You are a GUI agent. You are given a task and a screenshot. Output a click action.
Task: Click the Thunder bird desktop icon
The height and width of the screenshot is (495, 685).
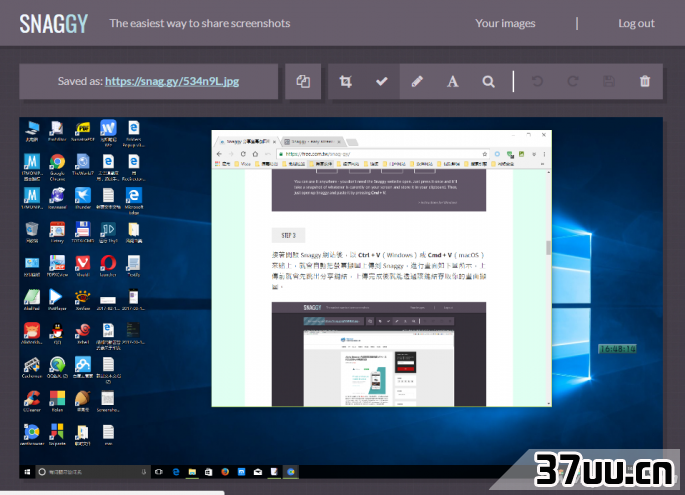click(x=83, y=198)
